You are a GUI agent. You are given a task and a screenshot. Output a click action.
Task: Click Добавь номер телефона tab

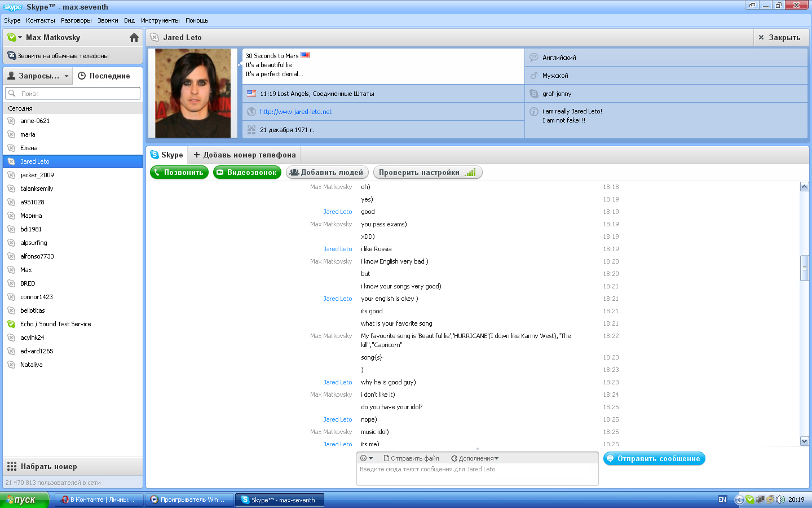[x=244, y=155]
